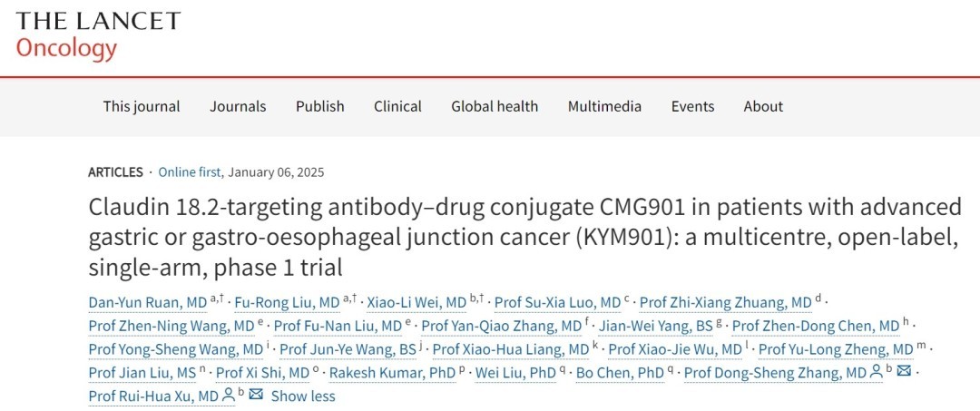Open author Dan-Yun Ruan, MD link
This screenshot has width=980, height=411.
[x=148, y=302]
